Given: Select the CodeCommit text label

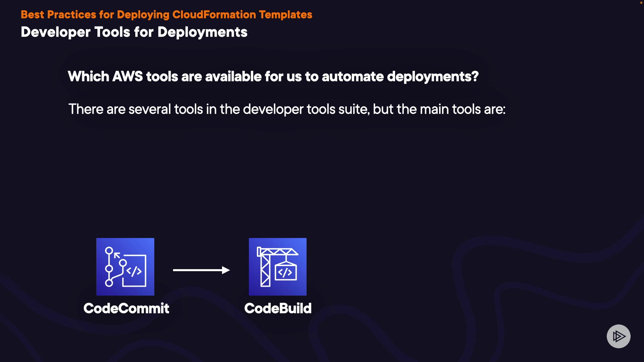Looking at the screenshot, I should [126, 308].
